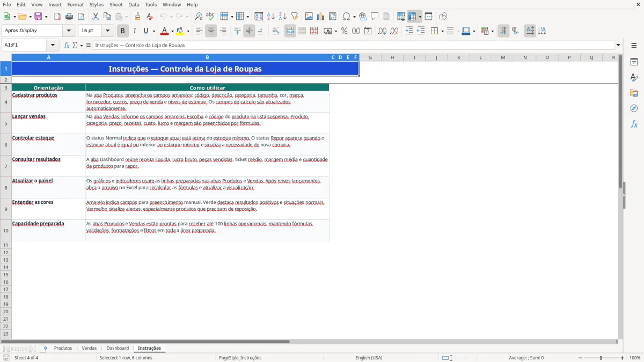Cut the selected cells
The height and width of the screenshot is (362, 644).
coord(96,17)
